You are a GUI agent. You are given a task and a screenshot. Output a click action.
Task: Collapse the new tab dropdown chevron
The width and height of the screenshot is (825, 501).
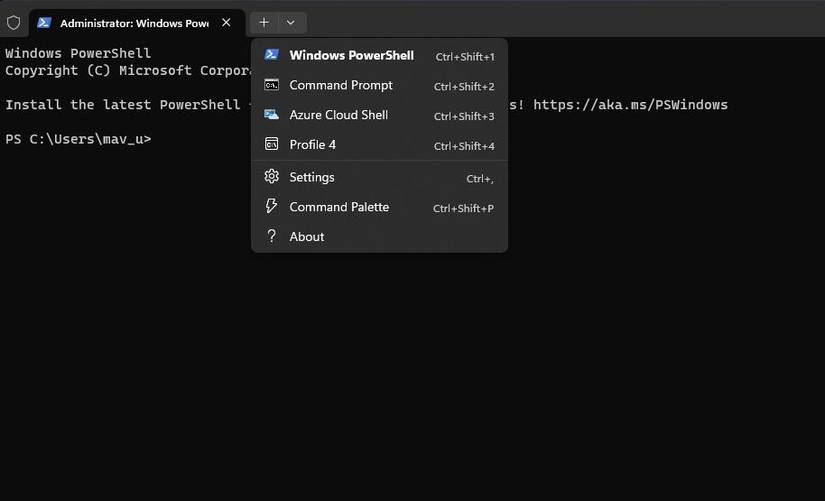(290, 22)
